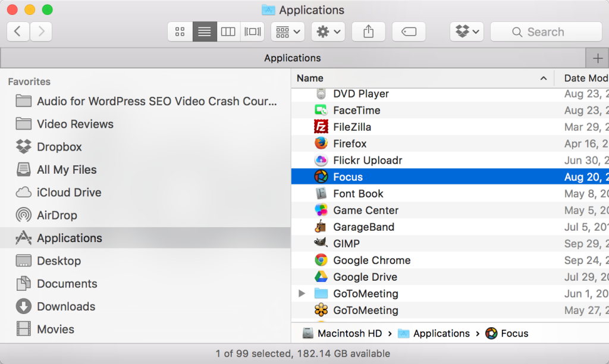Expand the GoToMeeting folder disclosure triangle

click(302, 294)
